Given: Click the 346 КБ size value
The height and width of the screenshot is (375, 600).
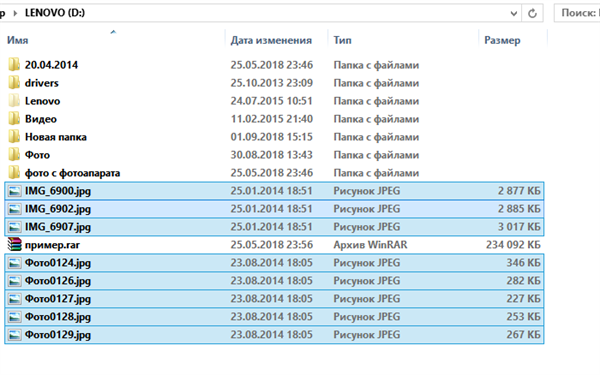Looking at the screenshot, I should click(523, 262).
